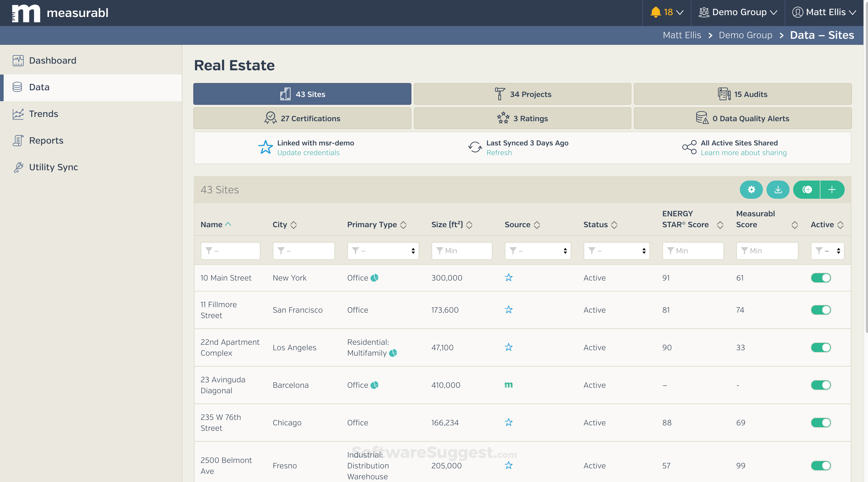Click the Name filter input field
The height and width of the screenshot is (482, 868).
[230, 251]
